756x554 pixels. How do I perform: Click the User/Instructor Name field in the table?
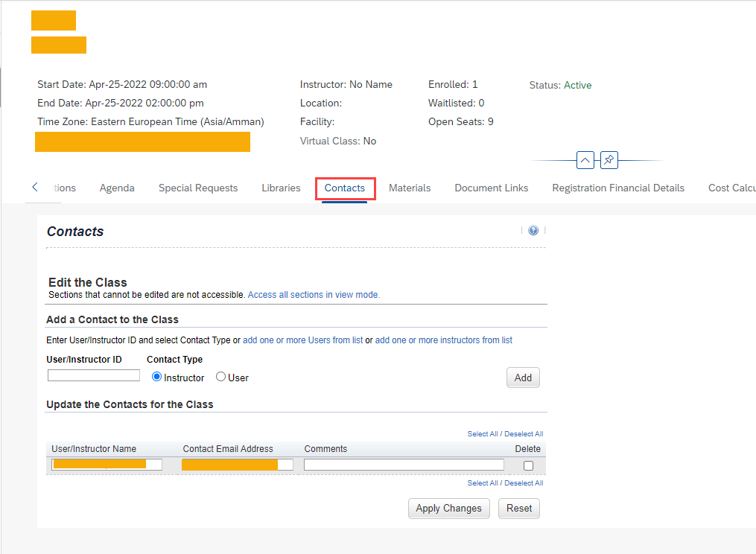coord(107,465)
